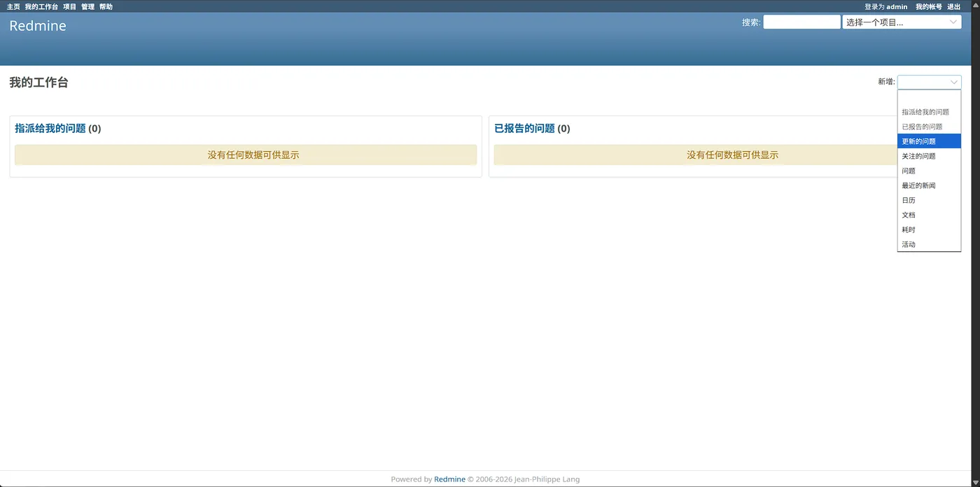Viewport: 980px width, 487px height.
Task: Click disabled 已报告的问题 dropdown option
Action: coord(929,127)
